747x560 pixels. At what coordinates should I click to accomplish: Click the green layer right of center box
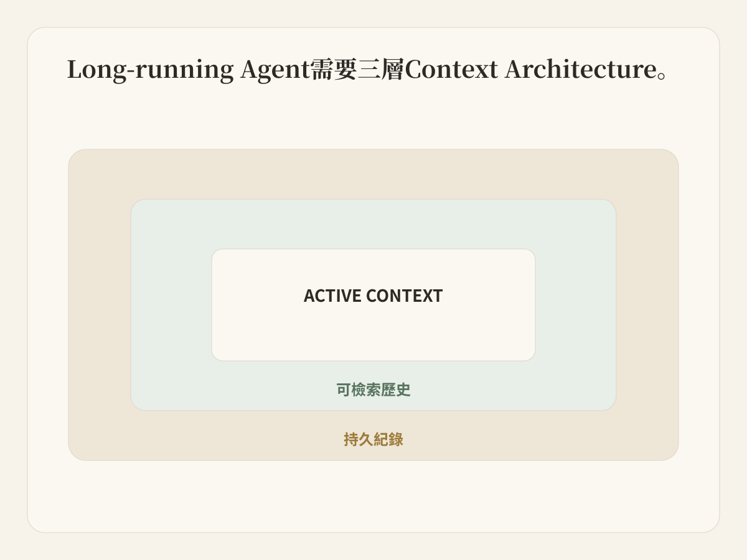576,305
